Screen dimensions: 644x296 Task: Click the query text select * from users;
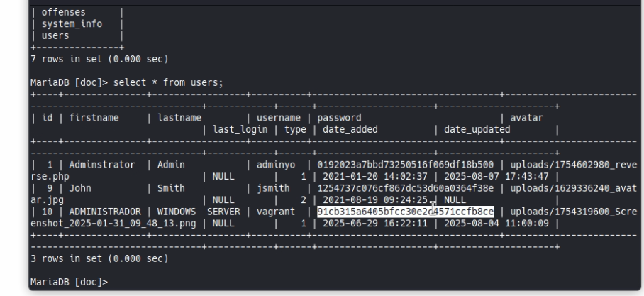(x=168, y=82)
